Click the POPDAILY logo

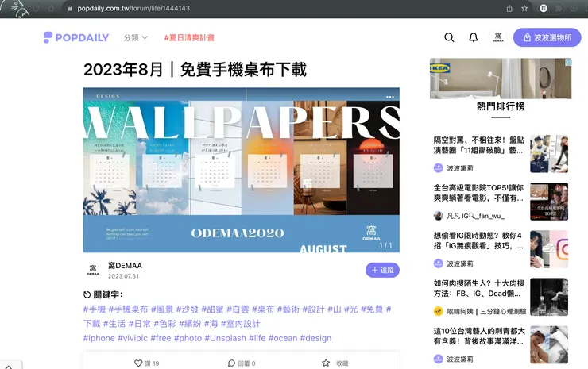[76, 37]
